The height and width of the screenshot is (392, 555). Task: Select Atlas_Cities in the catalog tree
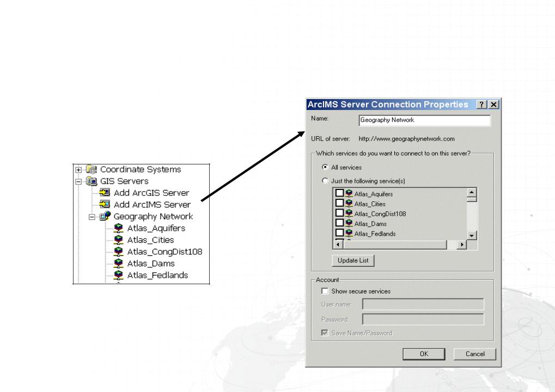pyautogui.click(x=150, y=240)
